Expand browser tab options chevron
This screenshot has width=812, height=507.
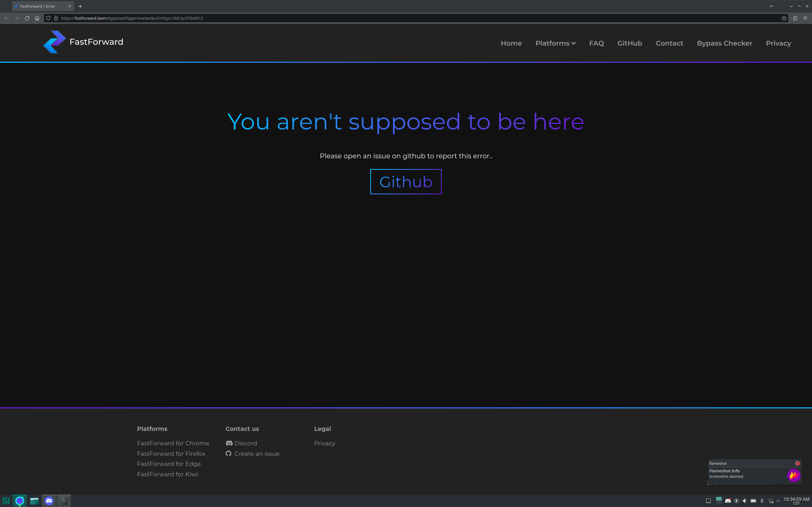pos(771,6)
